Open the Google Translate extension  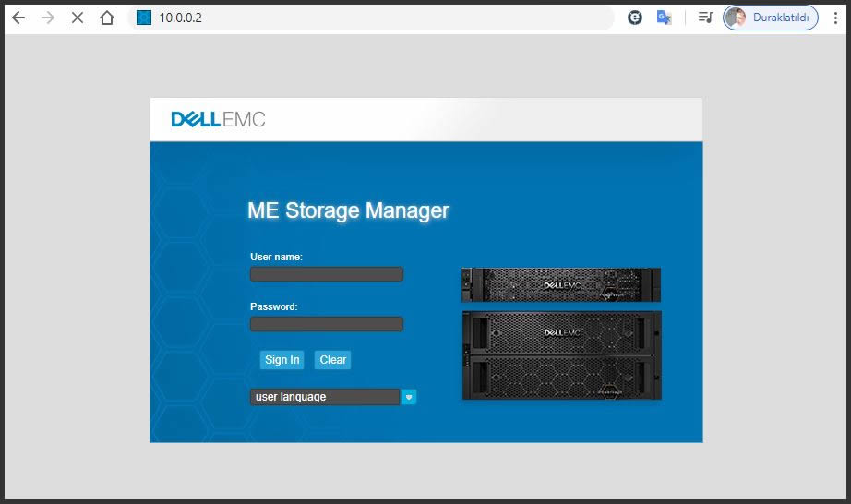(x=664, y=18)
